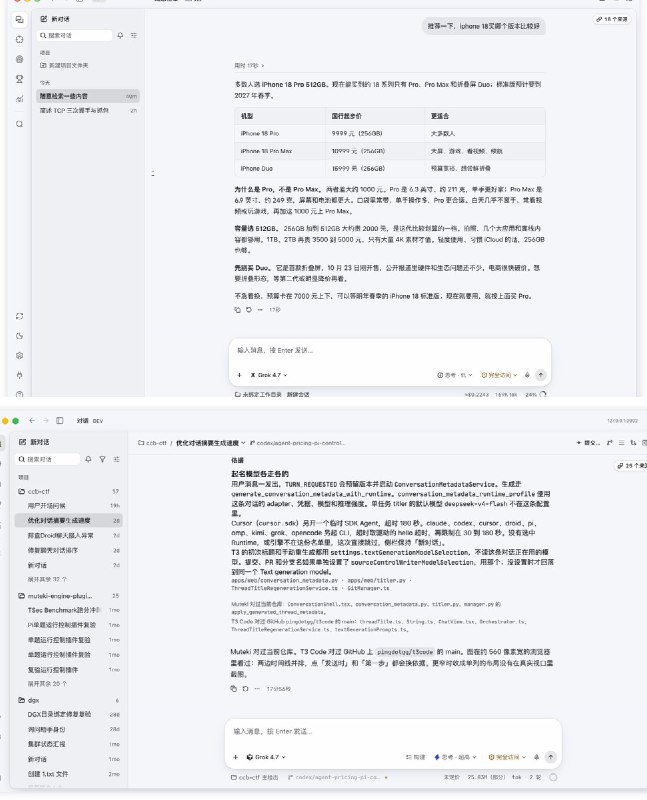Click notification bell in top window composer
647x800 pixels.
(x=527, y=375)
